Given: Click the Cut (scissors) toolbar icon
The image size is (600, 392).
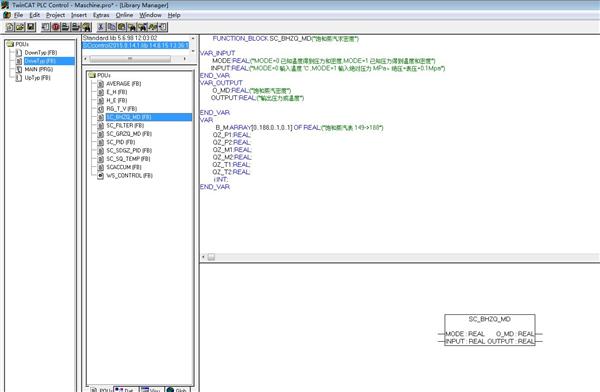Looking at the screenshot, I should pyautogui.click(x=101, y=27).
